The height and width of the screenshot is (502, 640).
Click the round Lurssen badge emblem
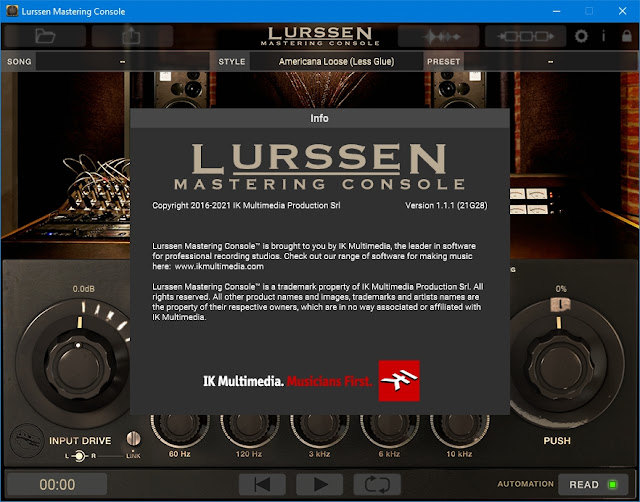(x=27, y=441)
